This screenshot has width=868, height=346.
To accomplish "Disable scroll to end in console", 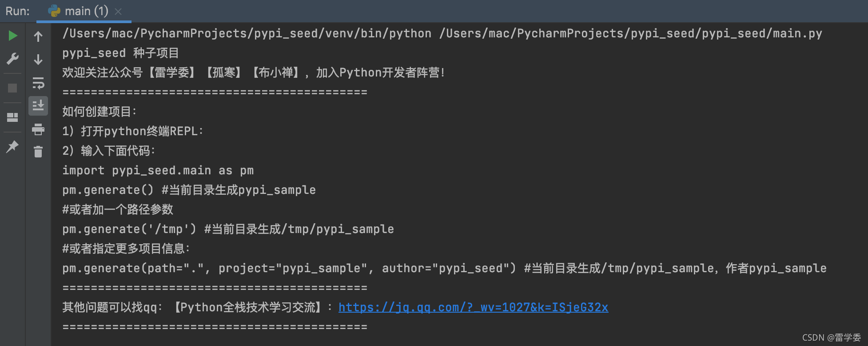I will (38, 106).
